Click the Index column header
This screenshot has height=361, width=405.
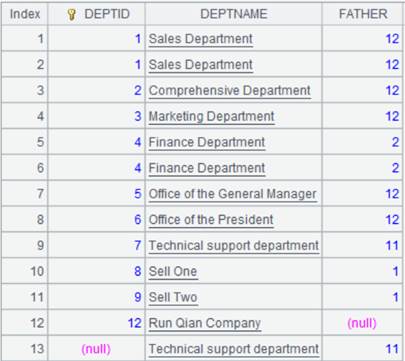coord(25,14)
